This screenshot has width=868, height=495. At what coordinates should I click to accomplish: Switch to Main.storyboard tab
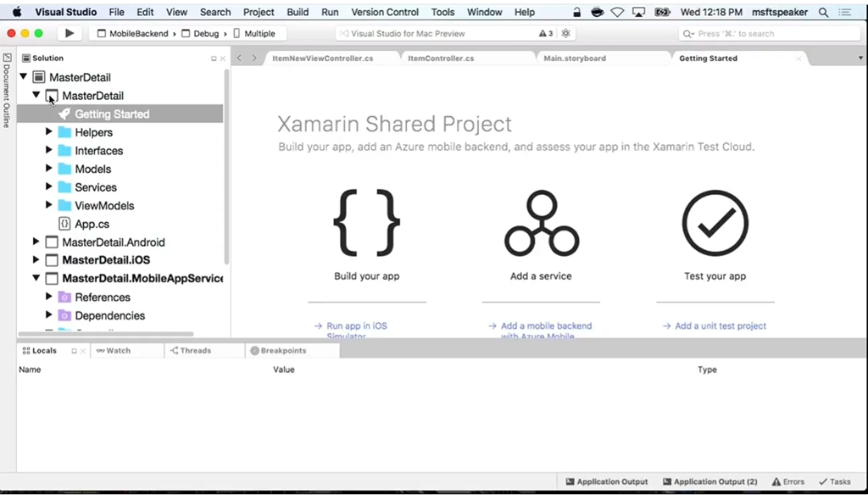tap(575, 58)
